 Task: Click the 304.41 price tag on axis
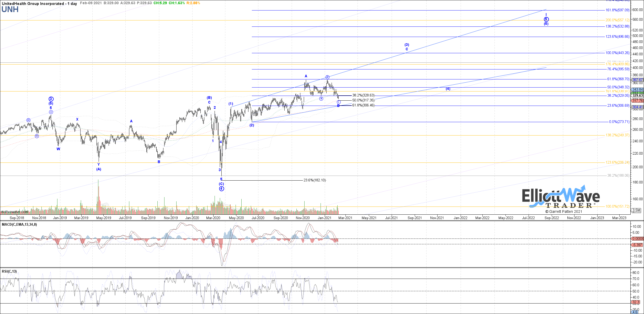point(637,107)
